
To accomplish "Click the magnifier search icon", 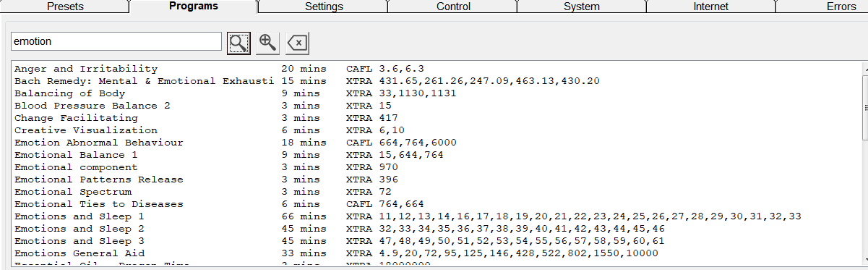I will [x=239, y=43].
